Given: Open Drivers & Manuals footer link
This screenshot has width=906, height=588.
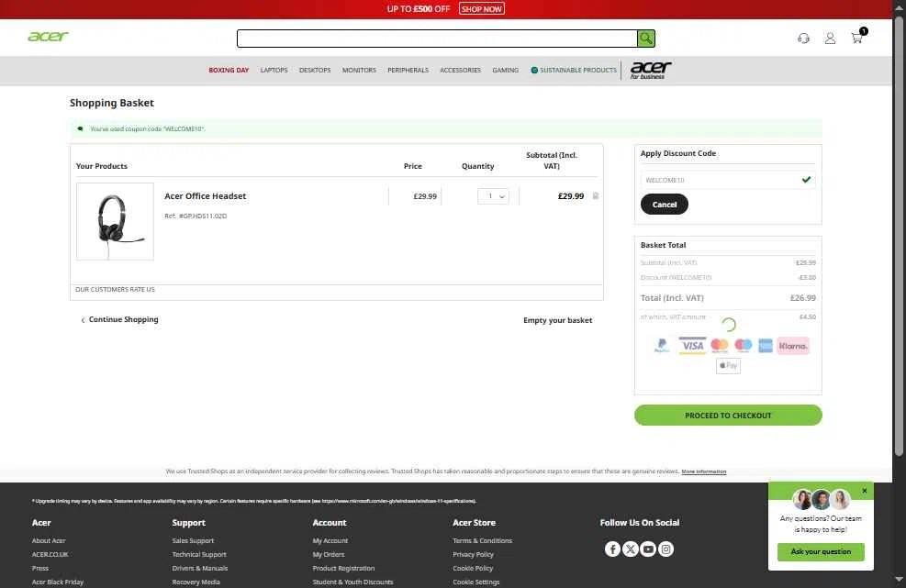Looking at the screenshot, I should coord(200,569).
